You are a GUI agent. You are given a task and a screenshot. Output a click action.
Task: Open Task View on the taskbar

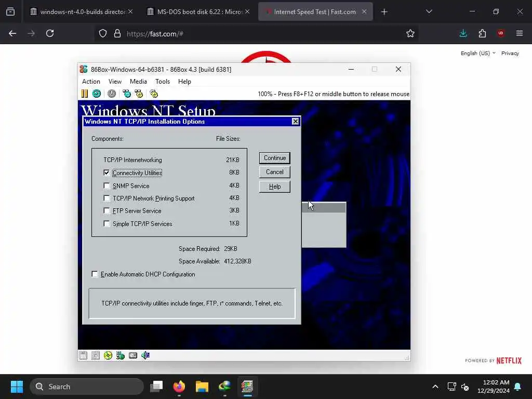[156, 387]
